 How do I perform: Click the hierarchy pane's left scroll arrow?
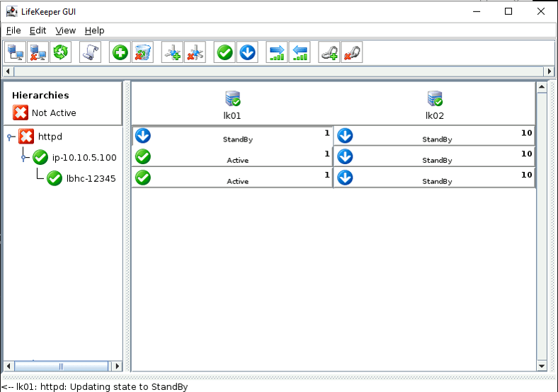tap(8, 366)
